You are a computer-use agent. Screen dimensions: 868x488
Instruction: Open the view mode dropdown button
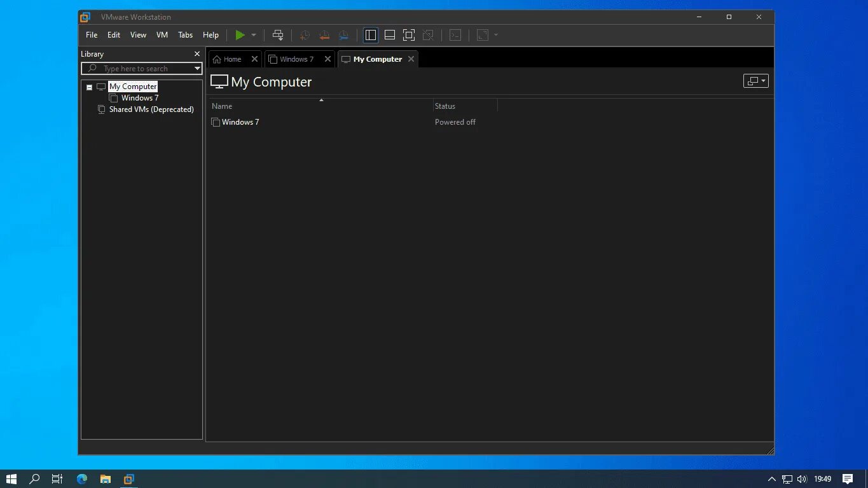point(755,81)
